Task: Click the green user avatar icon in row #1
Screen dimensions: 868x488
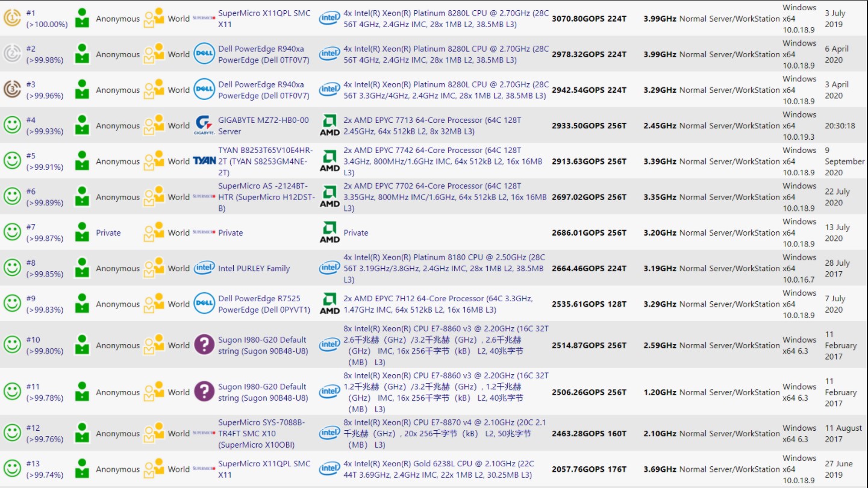Action: 82,19
